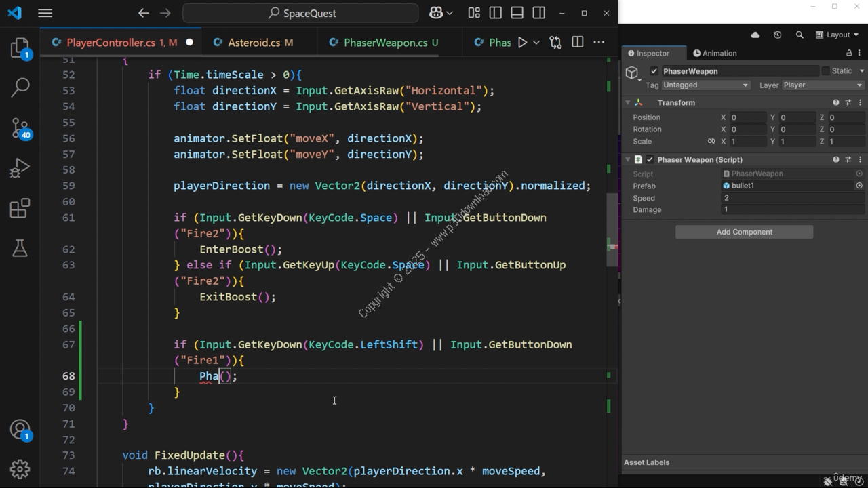
Task: Open object picker for Prefab bullet1
Action: click(x=859, y=186)
